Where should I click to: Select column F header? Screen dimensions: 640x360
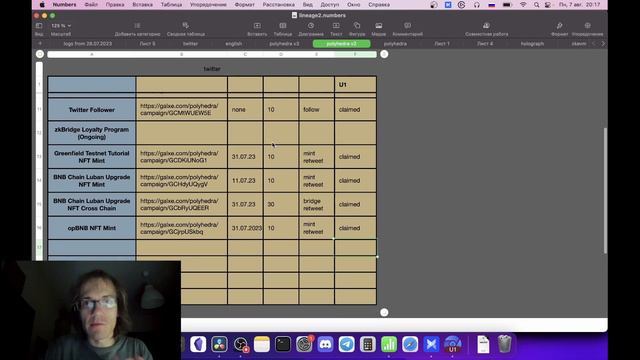355,54
